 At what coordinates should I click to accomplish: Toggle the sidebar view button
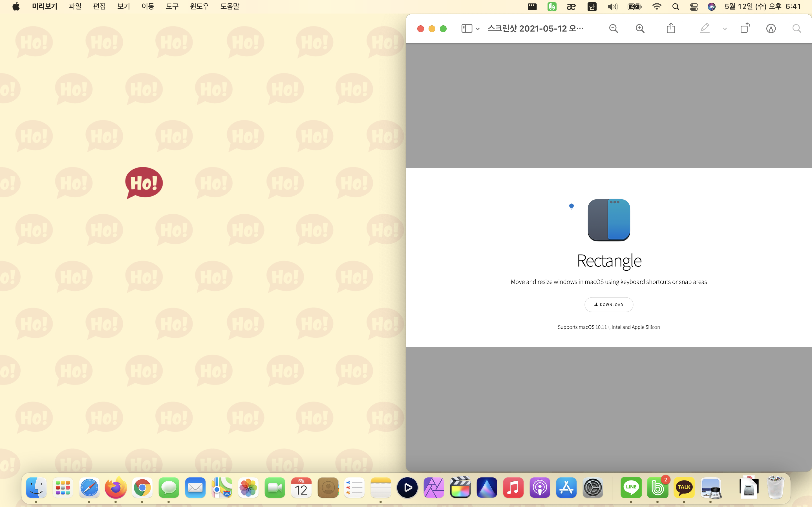coord(466,28)
